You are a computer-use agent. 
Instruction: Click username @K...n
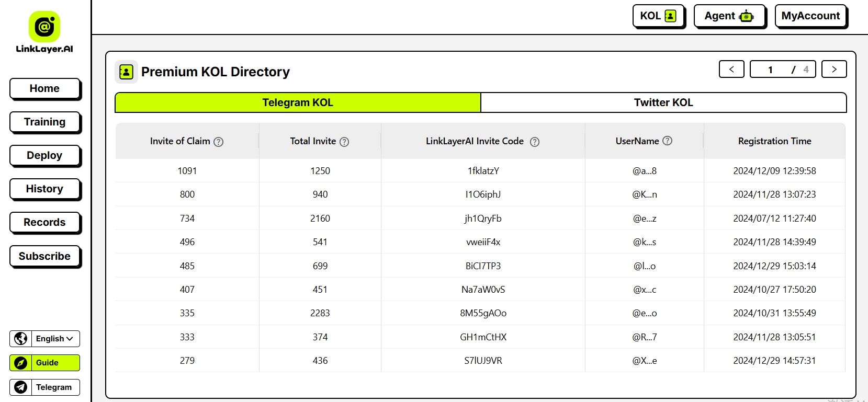[x=645, y=194]
